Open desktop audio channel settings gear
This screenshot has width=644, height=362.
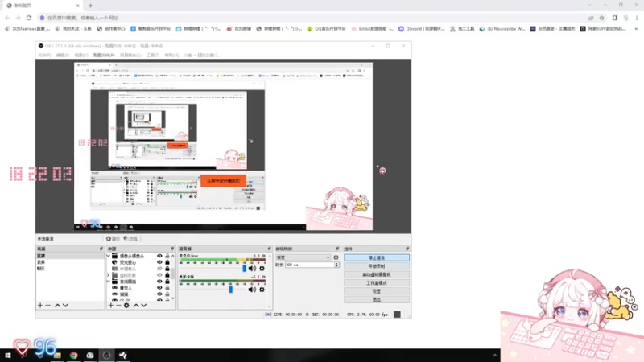pos(262,290)
